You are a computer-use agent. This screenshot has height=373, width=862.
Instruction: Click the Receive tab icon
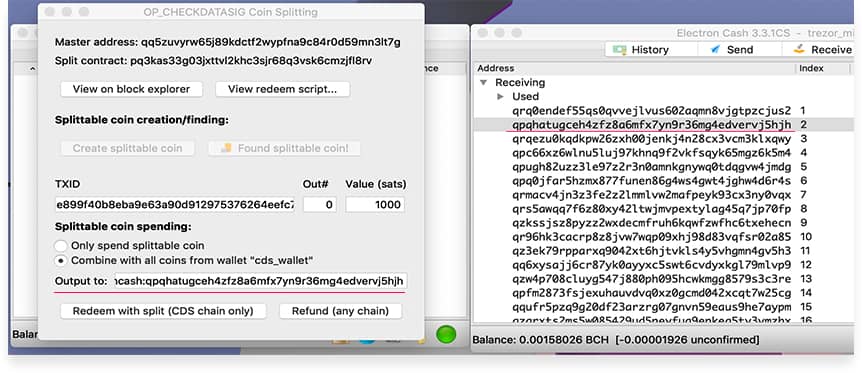[x=799, y=50]
